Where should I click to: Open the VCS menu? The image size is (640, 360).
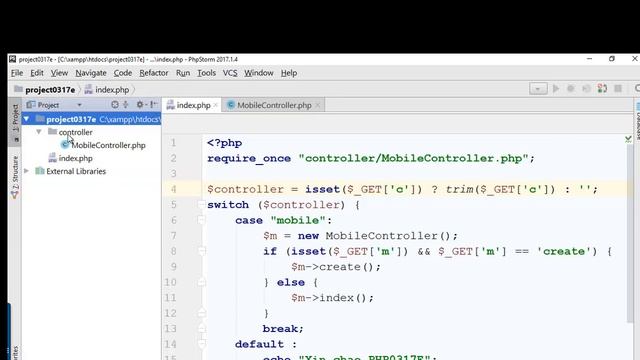[x=230, y=73]
